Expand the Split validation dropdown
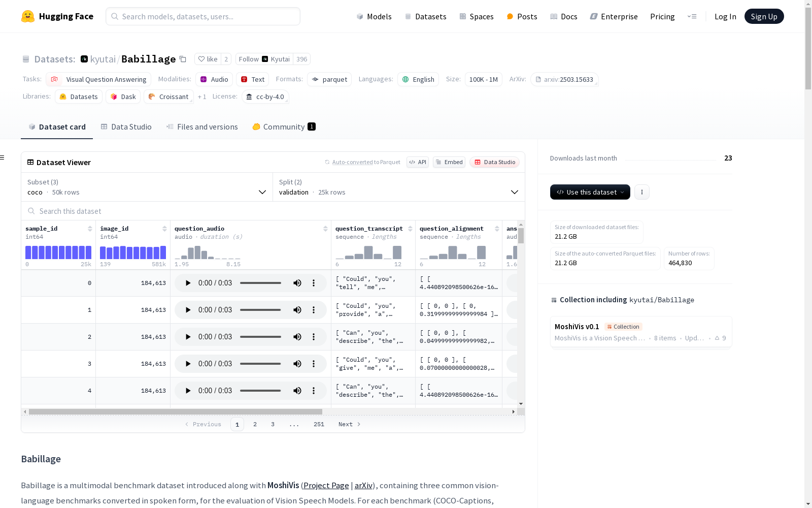Screen dimensions: 812x508 (399, 187)
